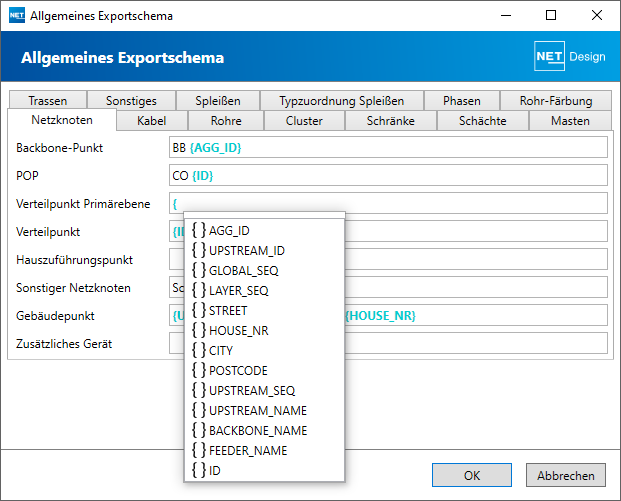Choose HOUSE_NR in the dropdown list
Screen dimensions: 621x501
[x=264, y=330]
